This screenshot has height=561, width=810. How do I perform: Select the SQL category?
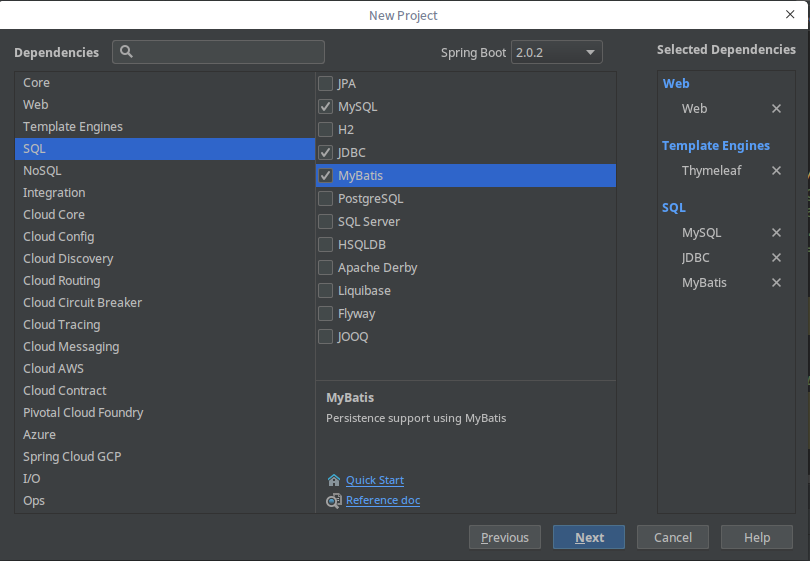click(x=165, y=149)
